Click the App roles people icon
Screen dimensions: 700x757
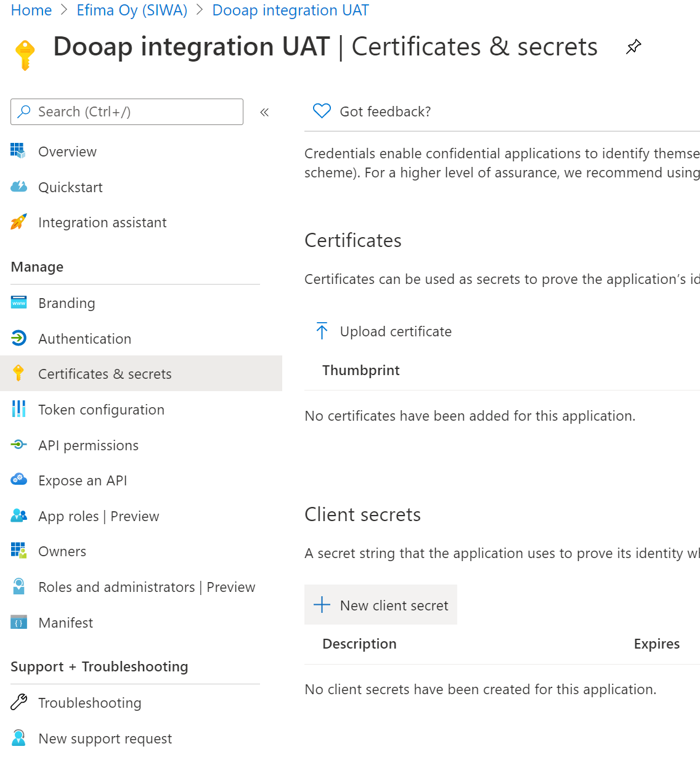pyautogui.click(x=18, y=516)
